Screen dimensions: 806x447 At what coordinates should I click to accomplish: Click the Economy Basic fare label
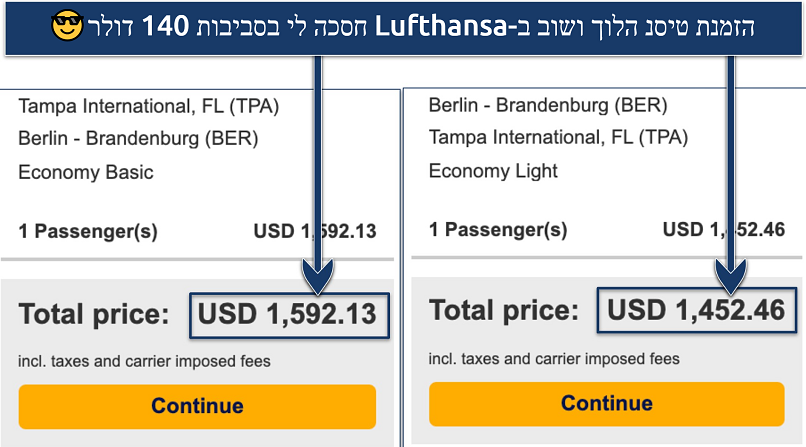pos(86,172)
